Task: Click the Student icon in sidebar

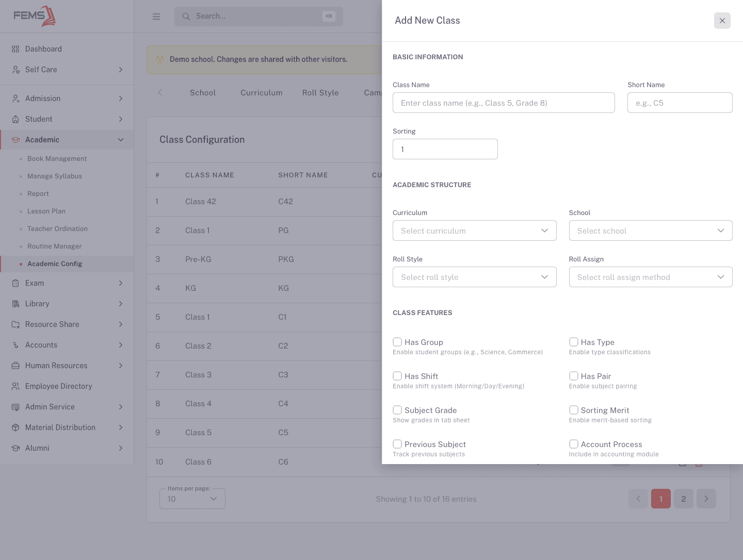Action: pos(15,119)
